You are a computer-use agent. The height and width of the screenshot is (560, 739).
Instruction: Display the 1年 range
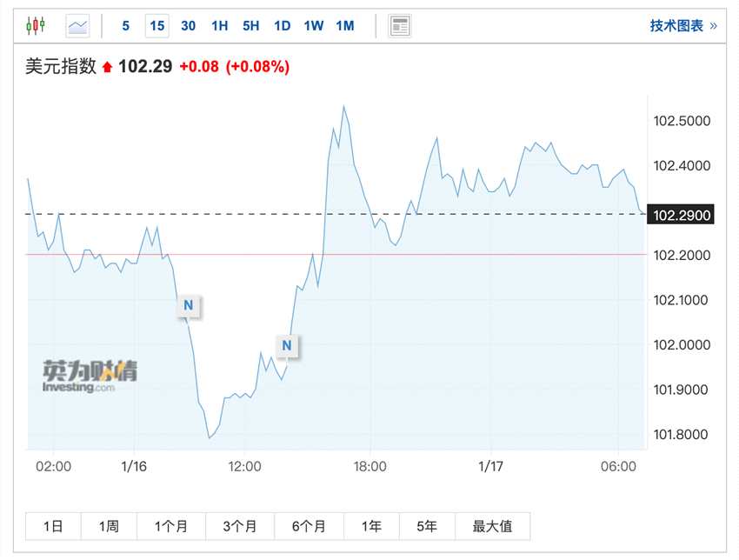point(371,526)
